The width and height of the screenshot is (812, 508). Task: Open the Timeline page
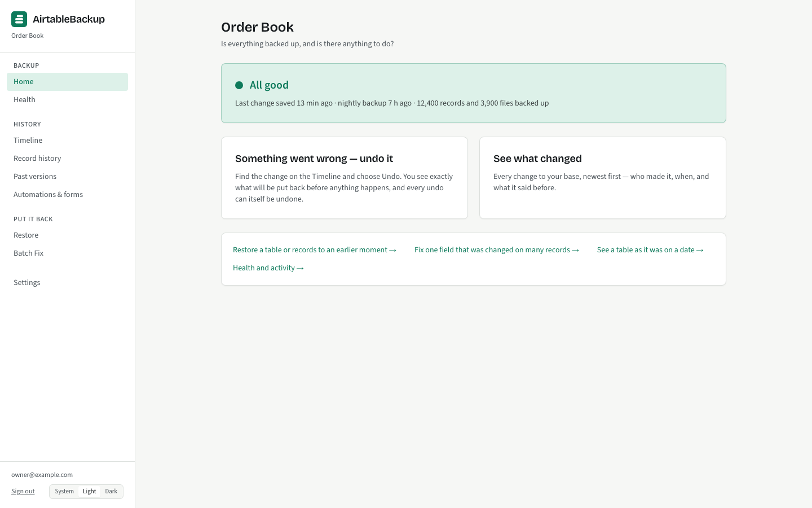[67, 141]
